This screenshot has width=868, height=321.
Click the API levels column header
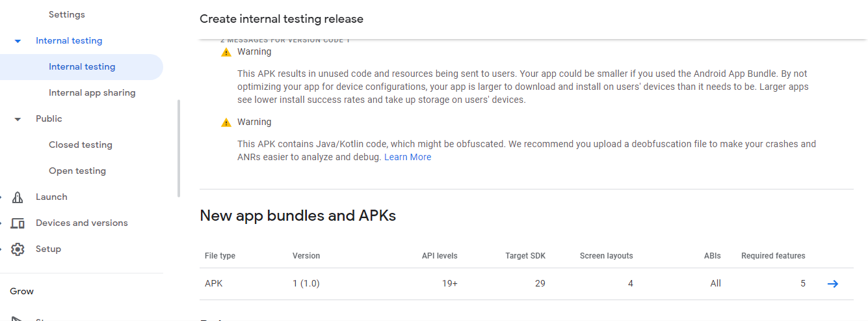click(440, 256)
